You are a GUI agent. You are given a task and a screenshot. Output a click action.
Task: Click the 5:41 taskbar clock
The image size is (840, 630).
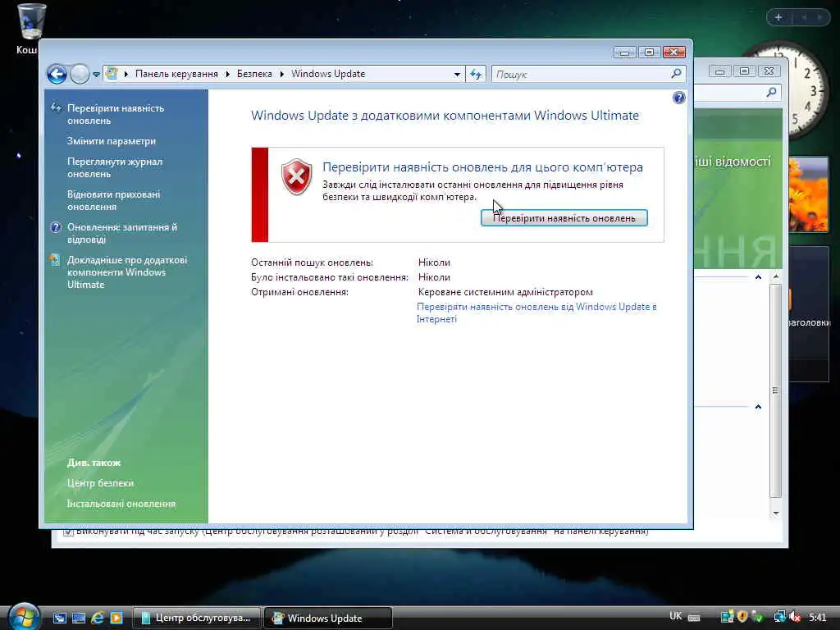(818, 618)
